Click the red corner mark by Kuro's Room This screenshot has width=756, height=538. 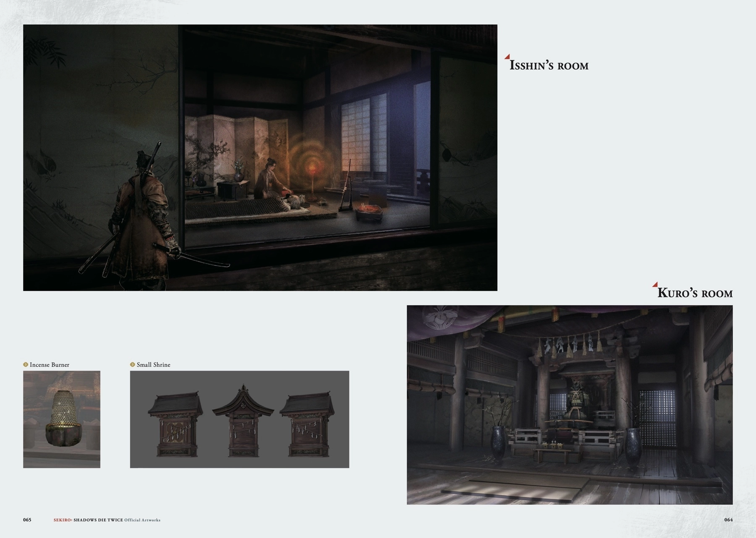655,284
